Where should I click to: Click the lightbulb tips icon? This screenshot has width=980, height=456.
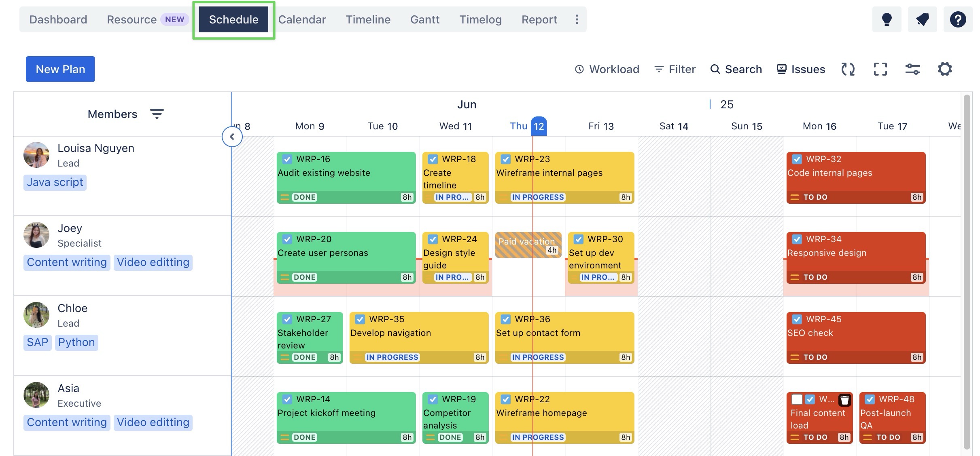[887, 19]
